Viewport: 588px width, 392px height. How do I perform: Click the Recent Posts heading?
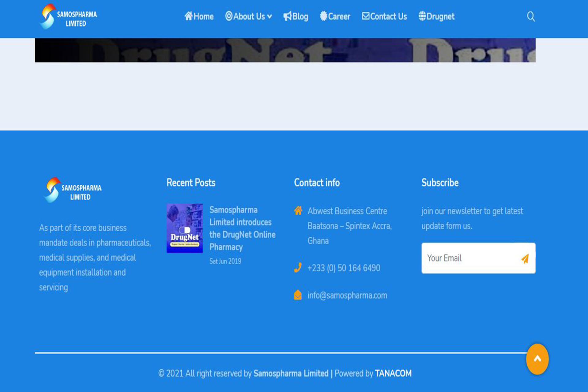191,183
